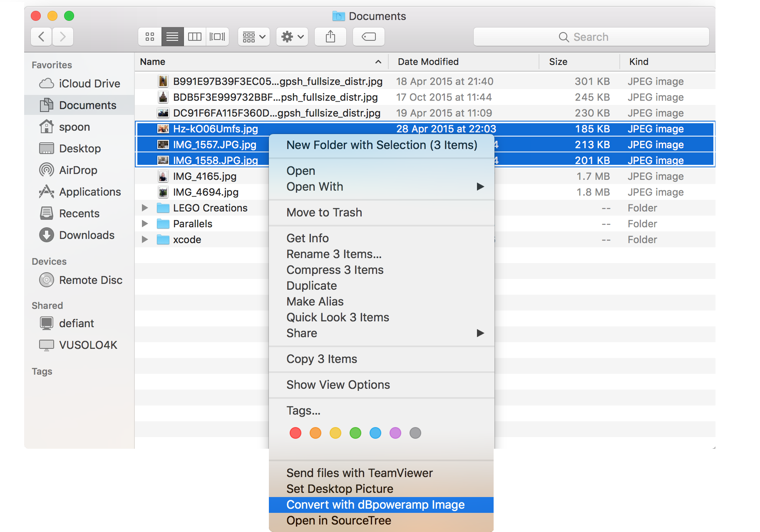This screenshot has height=532, width=760.
Task: Choose Move to Trash
Action: [x=324, y=213]
